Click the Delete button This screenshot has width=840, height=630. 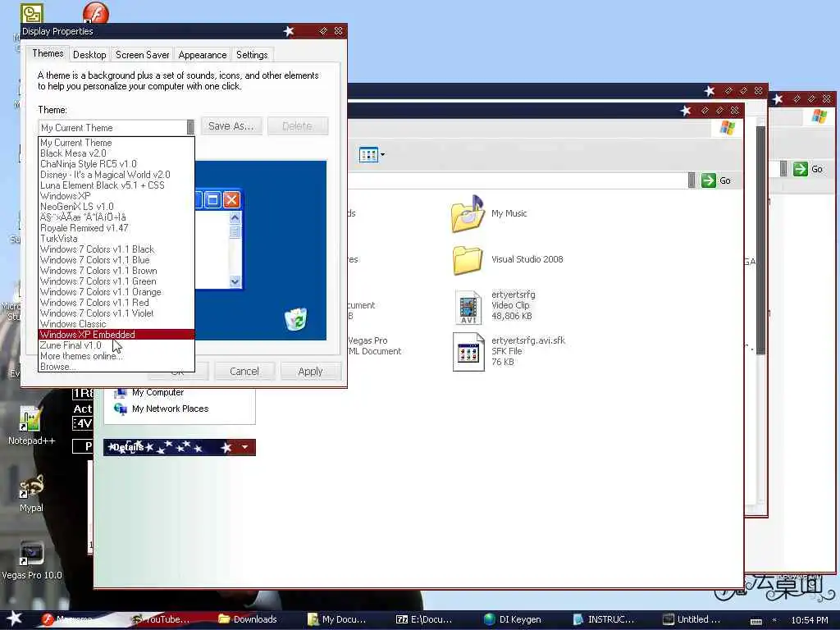297,126
